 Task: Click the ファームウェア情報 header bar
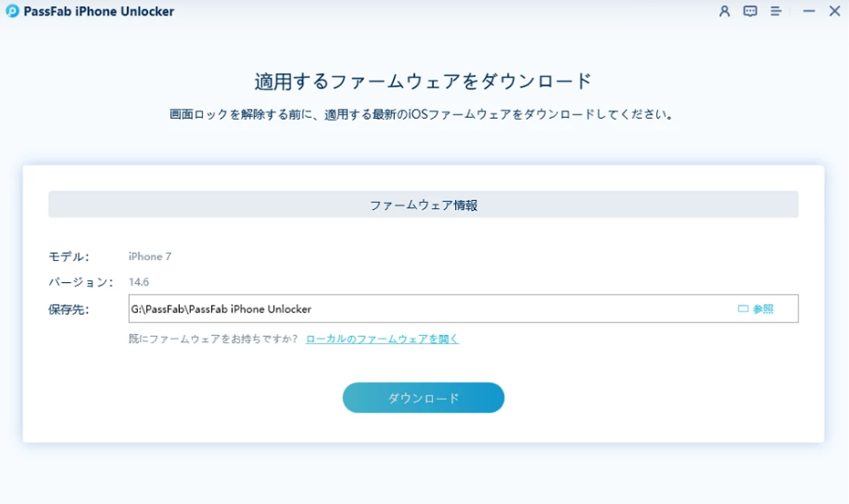[x=423, y=205]
